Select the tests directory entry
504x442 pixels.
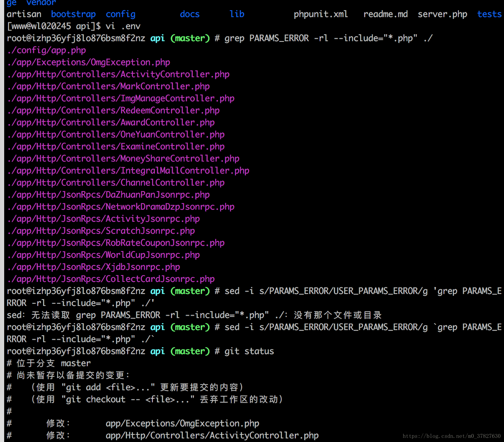click(x=489, y=14)
